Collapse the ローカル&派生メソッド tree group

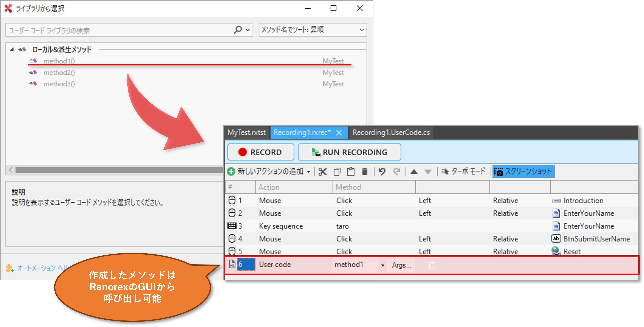12,49
